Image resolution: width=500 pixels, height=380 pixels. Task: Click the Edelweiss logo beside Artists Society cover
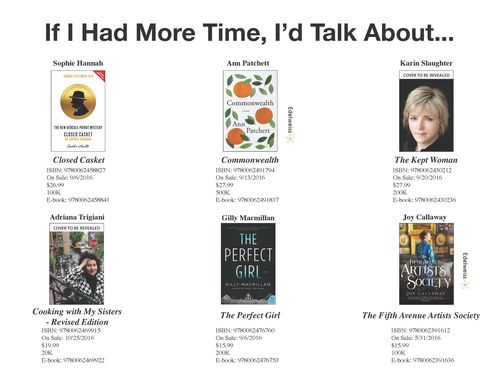(465, 271)
